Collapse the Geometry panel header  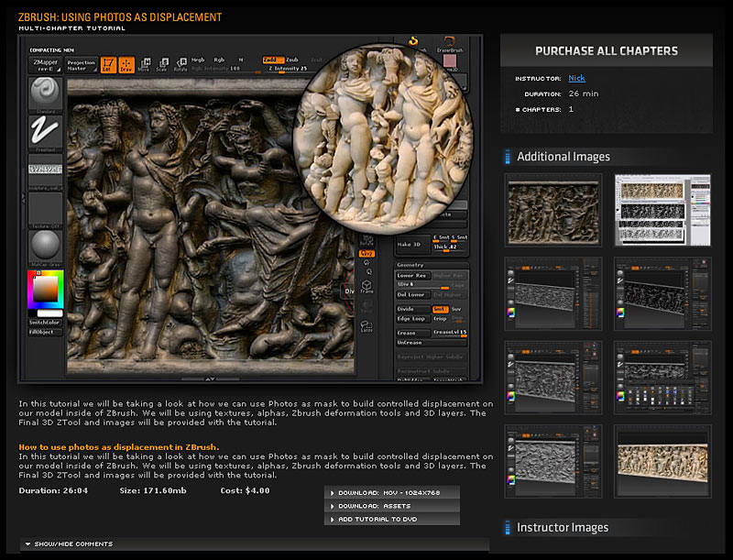[x=432, y=265]
